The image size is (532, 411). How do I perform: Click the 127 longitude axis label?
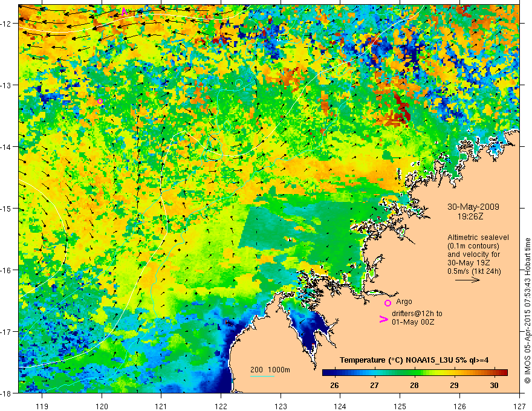pos(519,406)
